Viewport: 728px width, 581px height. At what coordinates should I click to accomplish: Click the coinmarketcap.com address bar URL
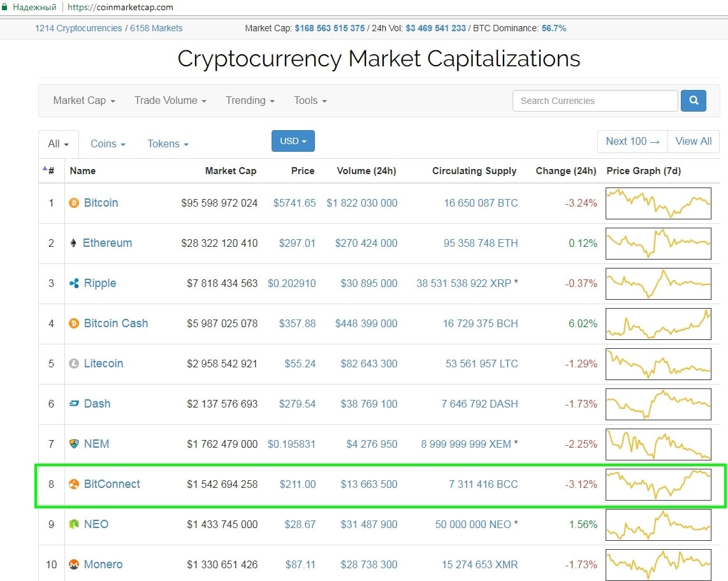point(120,8)
